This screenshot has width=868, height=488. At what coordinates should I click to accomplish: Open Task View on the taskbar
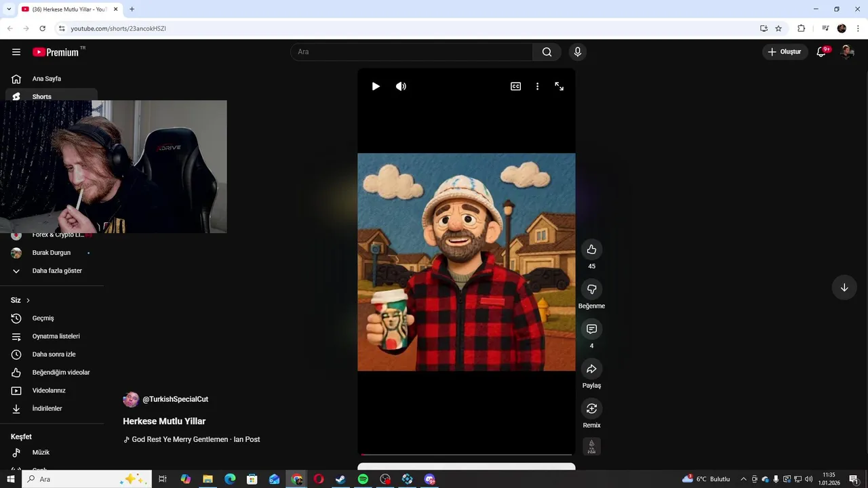coord(163,479)
